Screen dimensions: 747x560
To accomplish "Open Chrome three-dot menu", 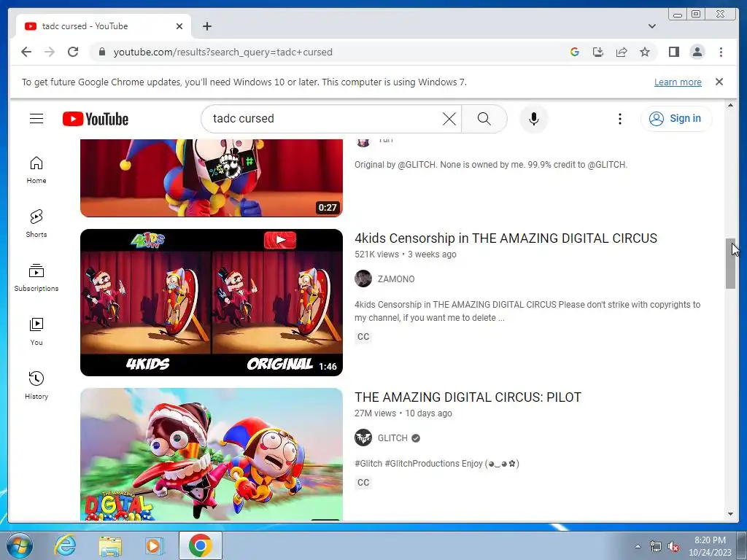I will click(x=721, y=52).
